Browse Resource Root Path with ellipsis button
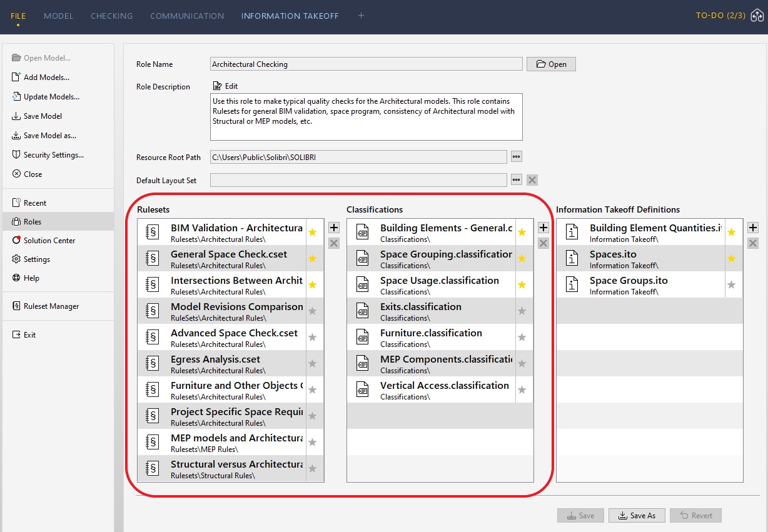This screenshot has height=532, width=768. coord(516,157)
